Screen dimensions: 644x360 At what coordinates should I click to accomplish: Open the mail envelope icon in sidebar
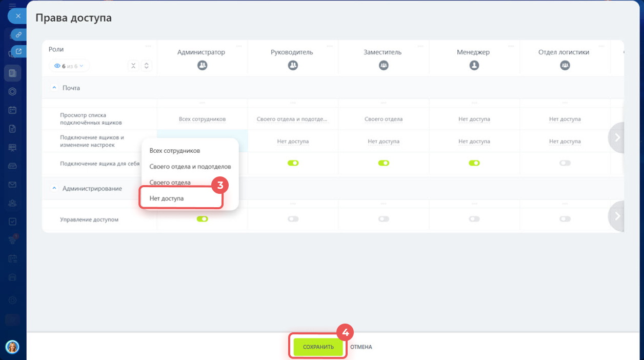point(13,185)
